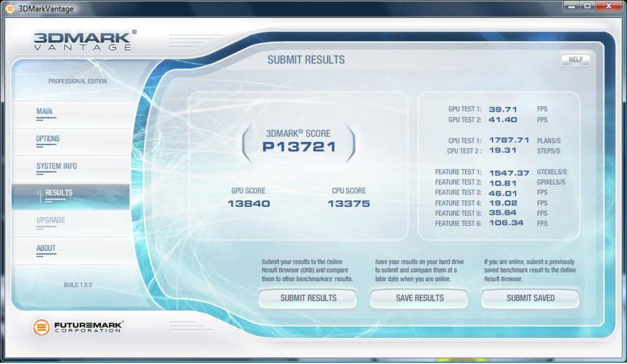
Task: Click the 3DMark Vantage logo
Action: (x=85, y=40)
